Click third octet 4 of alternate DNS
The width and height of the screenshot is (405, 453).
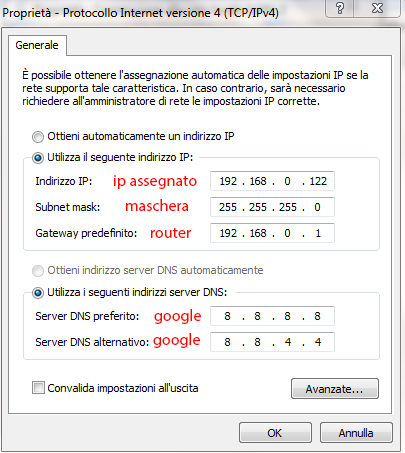pos(288,342)
